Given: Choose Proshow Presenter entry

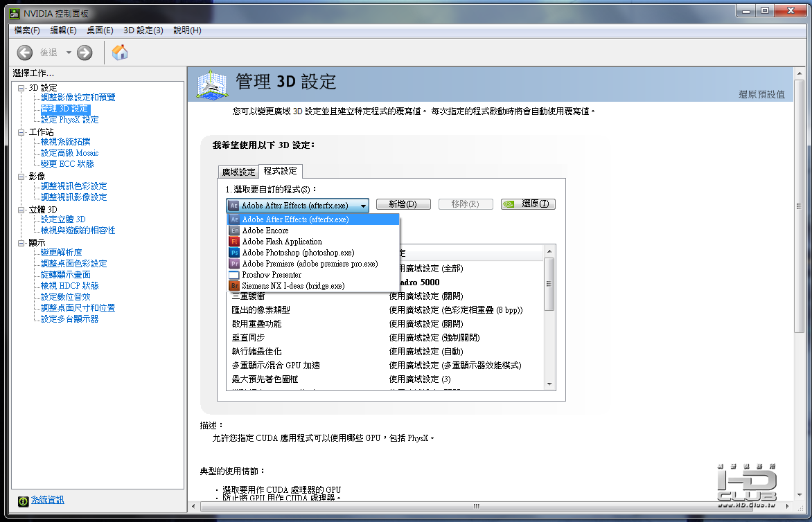Looking at the screenshot, I should 313,275.
